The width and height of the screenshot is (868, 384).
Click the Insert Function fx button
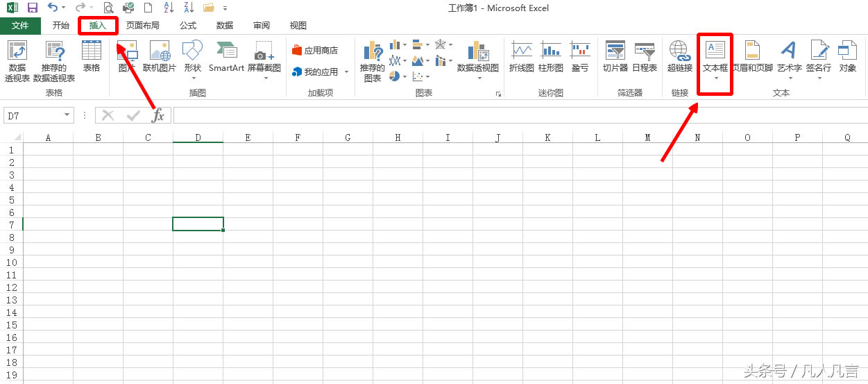click(158, 115)
